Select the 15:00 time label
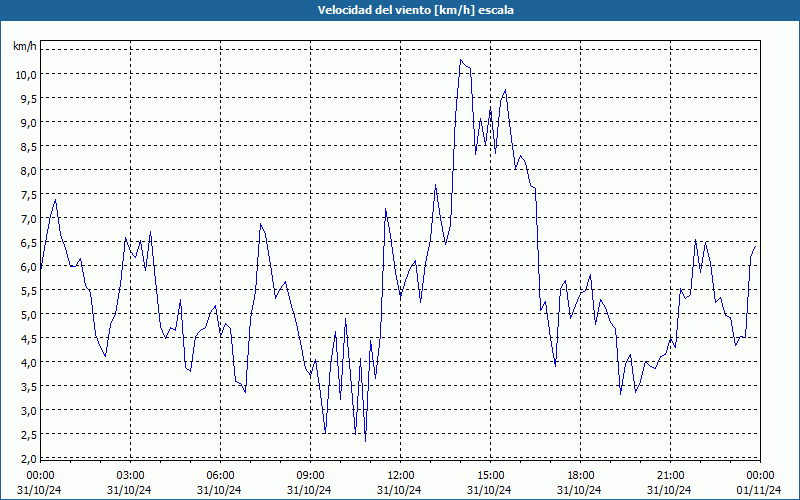Viewport: 800px width, 500px height. pyautogui.click(x=490, y=476)
